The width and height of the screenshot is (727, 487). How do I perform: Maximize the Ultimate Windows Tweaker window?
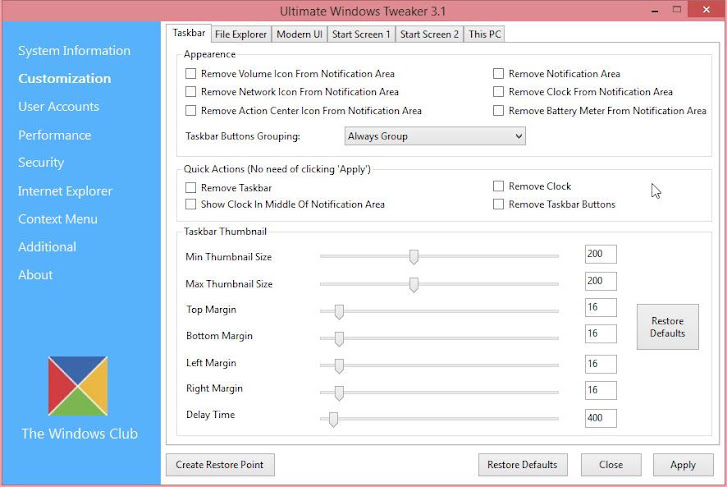[x=676, y=10]
